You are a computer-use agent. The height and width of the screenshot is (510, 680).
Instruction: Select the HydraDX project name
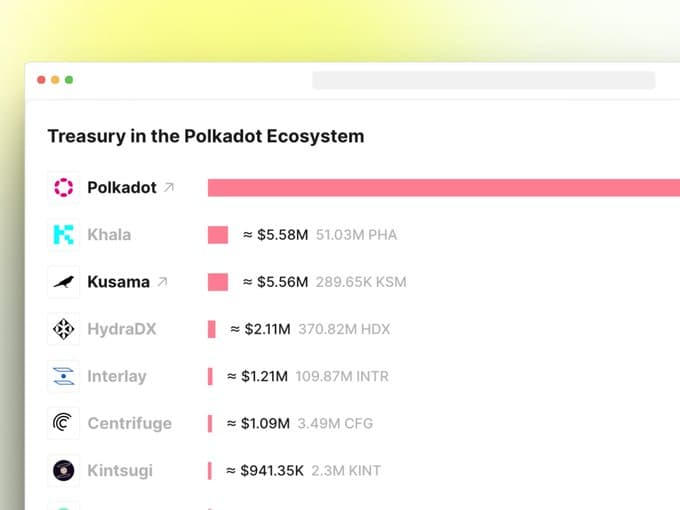[121, 329]
